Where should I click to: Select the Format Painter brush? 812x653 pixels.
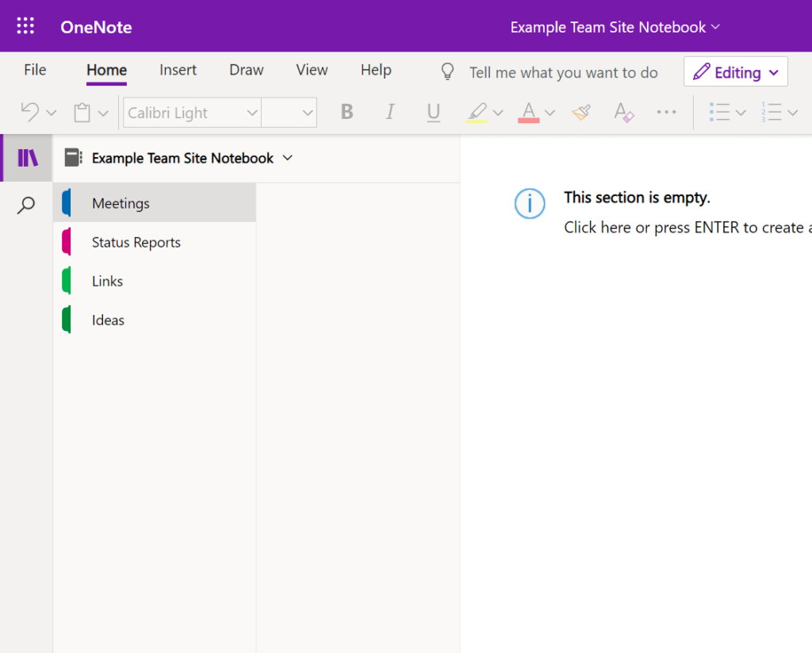pos(581,112)
